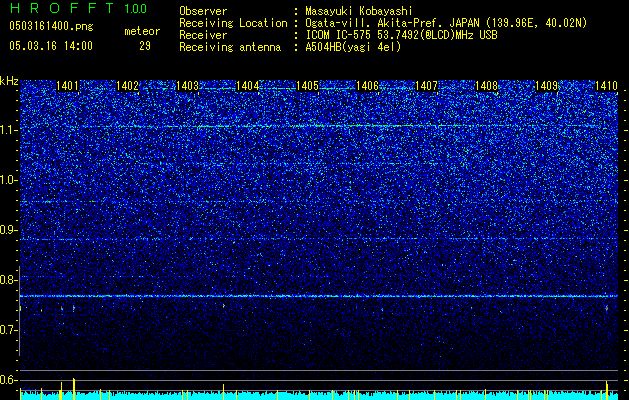
Task: Click the A504HB(yagi 4el) antenna text
Action: click(x=353, y=47)
